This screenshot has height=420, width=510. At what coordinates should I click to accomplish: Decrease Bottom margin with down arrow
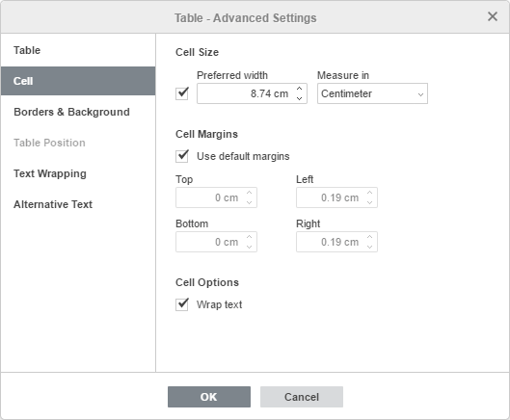click(249, 247)
